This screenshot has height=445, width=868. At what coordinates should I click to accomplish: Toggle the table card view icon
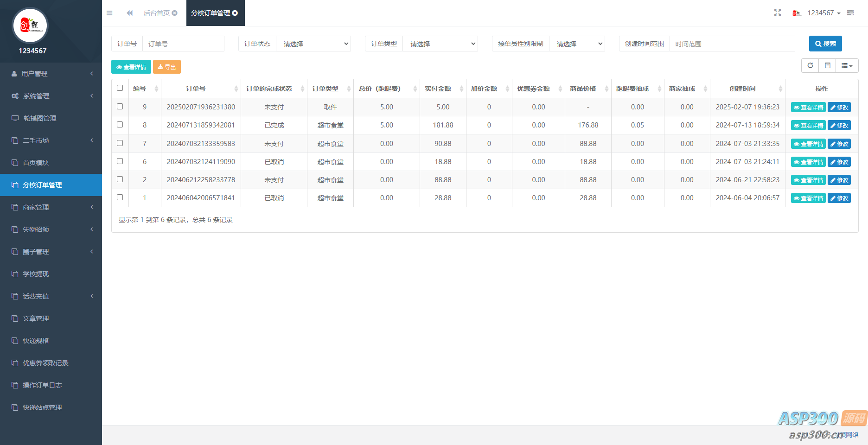(x=828, y=66)
